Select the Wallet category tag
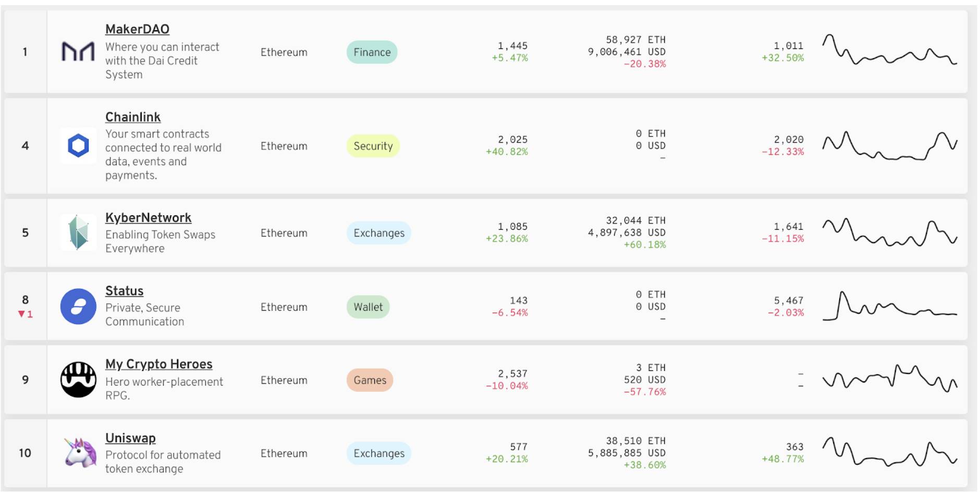 tap(368, 307)
